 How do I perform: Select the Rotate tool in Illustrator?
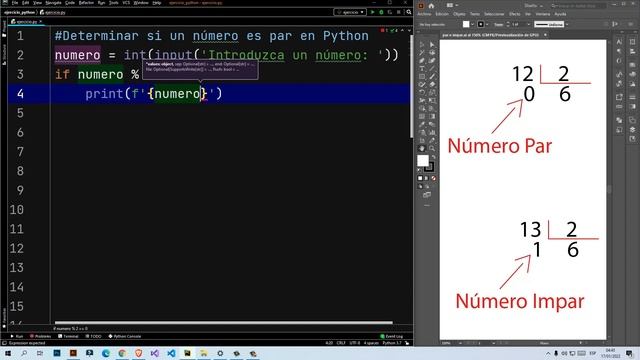pos(422,93)
